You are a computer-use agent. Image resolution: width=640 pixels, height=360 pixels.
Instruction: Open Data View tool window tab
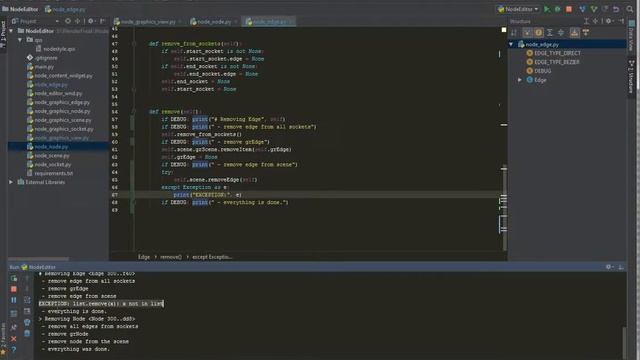(x=632, y=36)
